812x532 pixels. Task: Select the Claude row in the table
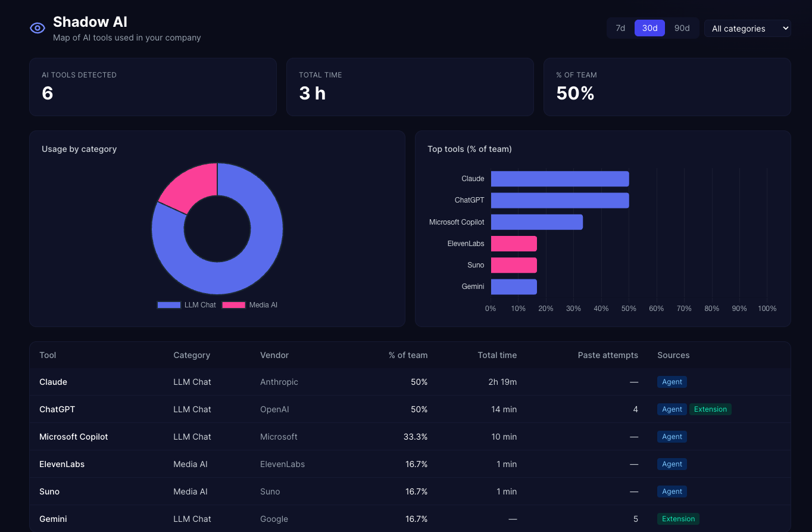click(410, 382)
